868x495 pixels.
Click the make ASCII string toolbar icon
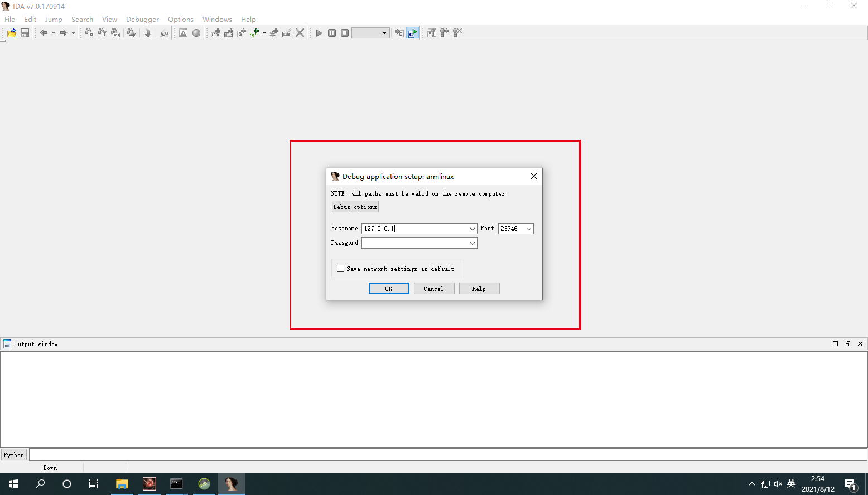tap(242, 33)
